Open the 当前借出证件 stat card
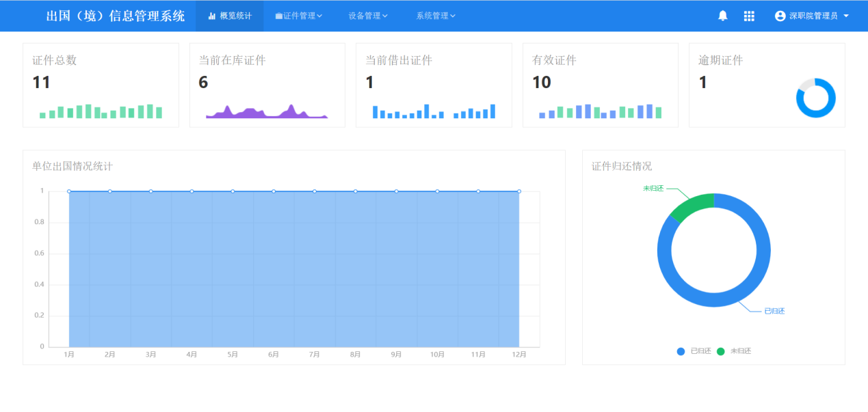Screen dimensions: 868x412 click(x=434, y=85)
